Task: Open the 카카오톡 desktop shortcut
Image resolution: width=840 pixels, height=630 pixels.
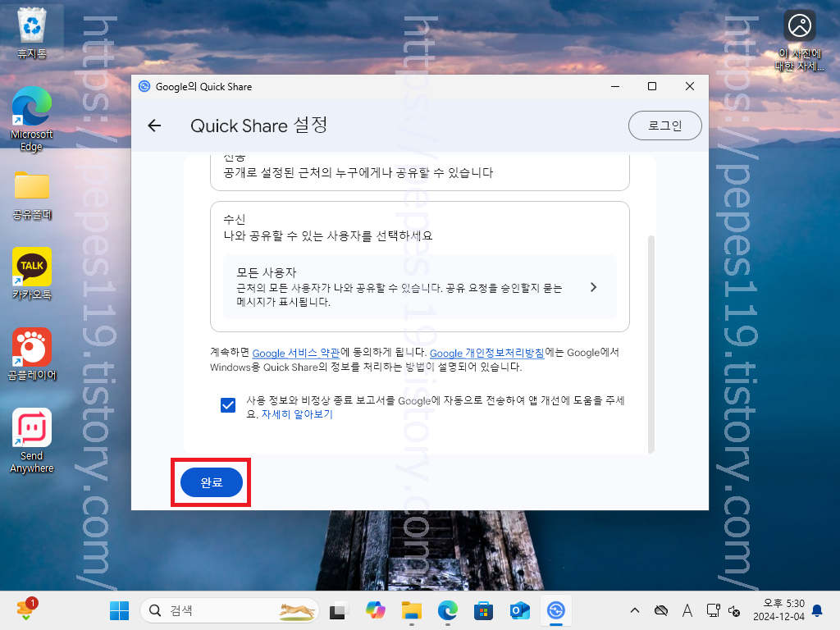Action: 32,274
